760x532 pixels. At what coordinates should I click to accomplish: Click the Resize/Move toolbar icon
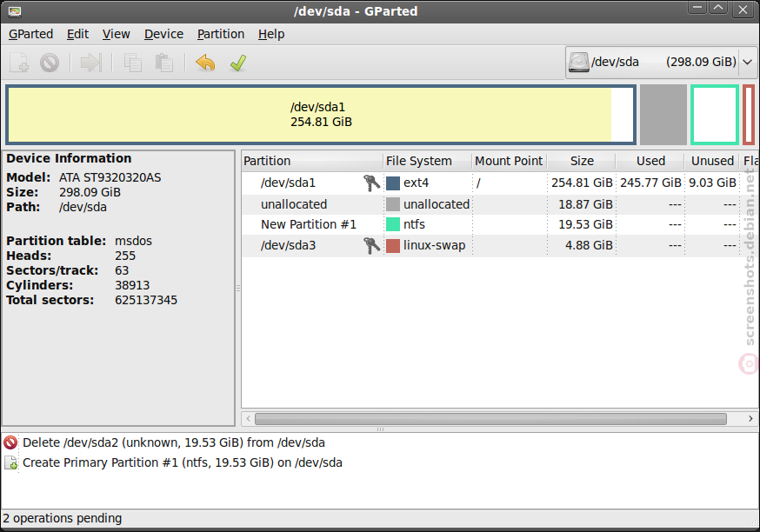click(91, 63)
